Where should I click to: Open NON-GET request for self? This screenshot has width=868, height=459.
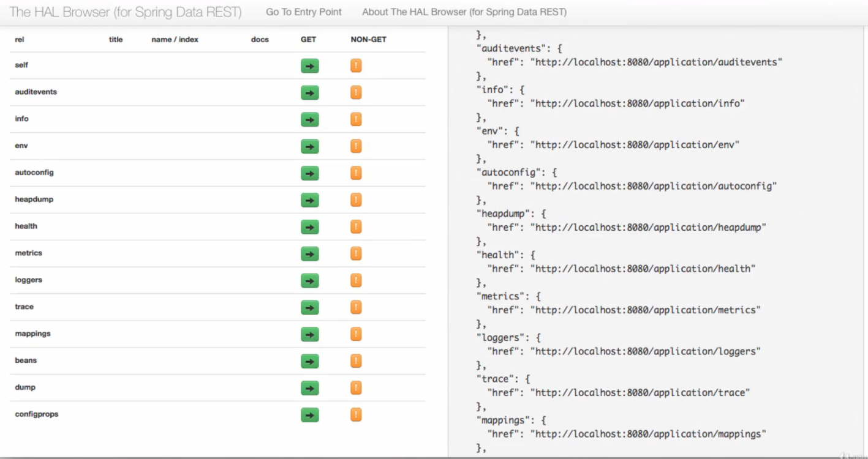click(x=356, y=65)
